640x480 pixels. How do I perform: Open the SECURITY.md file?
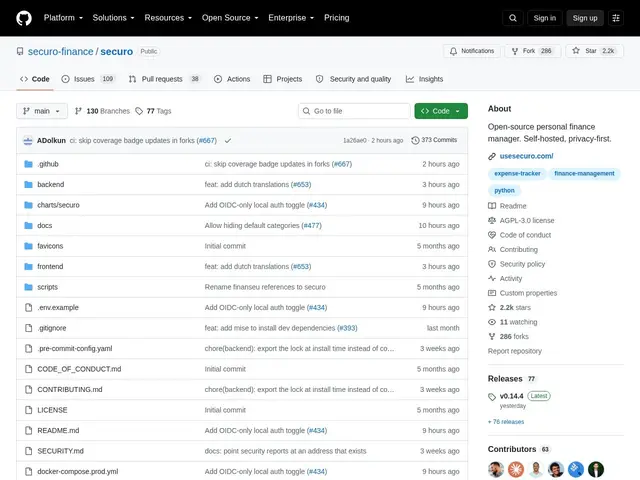[60, 451]
